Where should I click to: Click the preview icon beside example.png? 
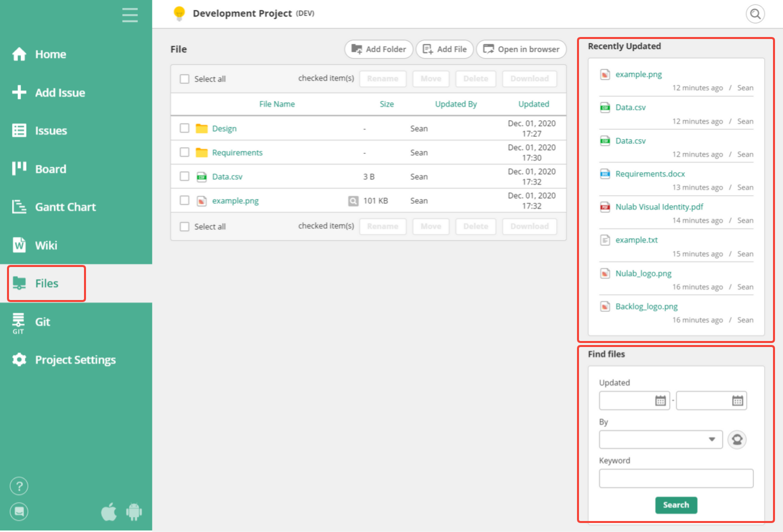pos(353,201)
